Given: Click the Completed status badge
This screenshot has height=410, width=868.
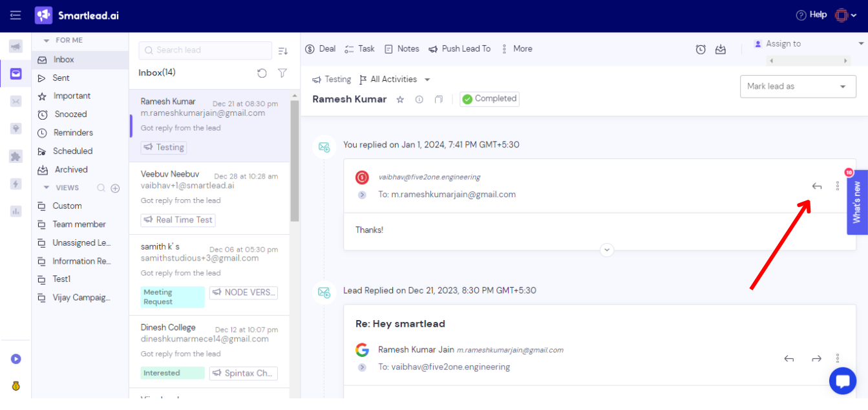Looking at the screenshot, I should coord(489,98).
